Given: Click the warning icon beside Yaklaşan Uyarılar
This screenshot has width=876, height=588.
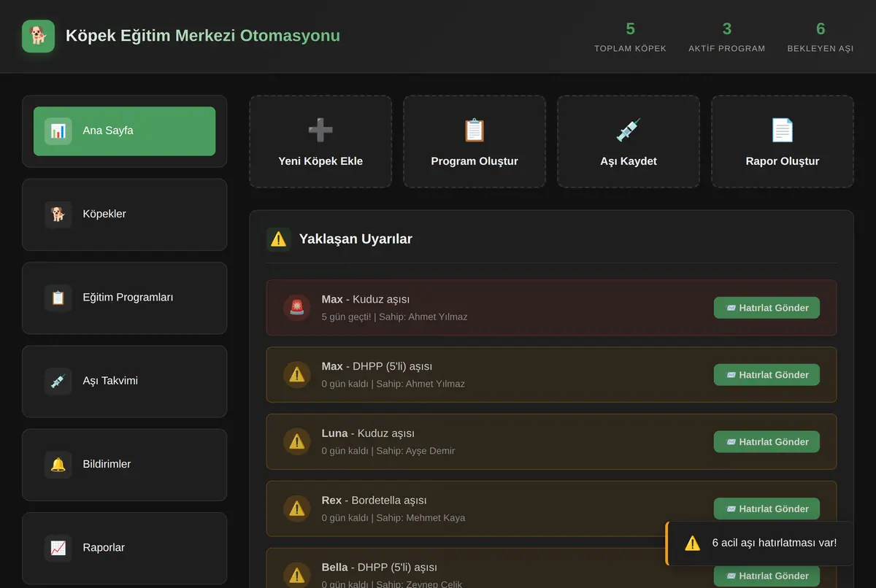Looking at the screenshot, I should coord(279,239).
